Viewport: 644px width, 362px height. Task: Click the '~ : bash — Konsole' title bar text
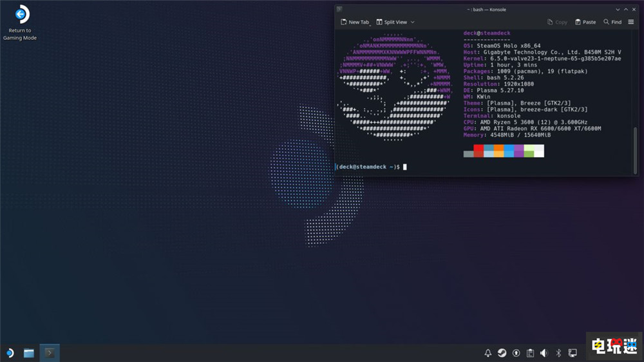click(486, 10)
